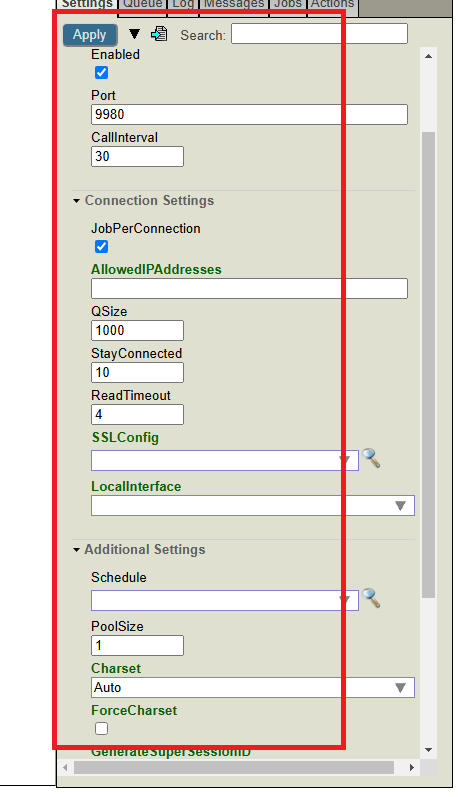Click the black down-arrow beside Apply
459x797 pixels.
point(134,34)
